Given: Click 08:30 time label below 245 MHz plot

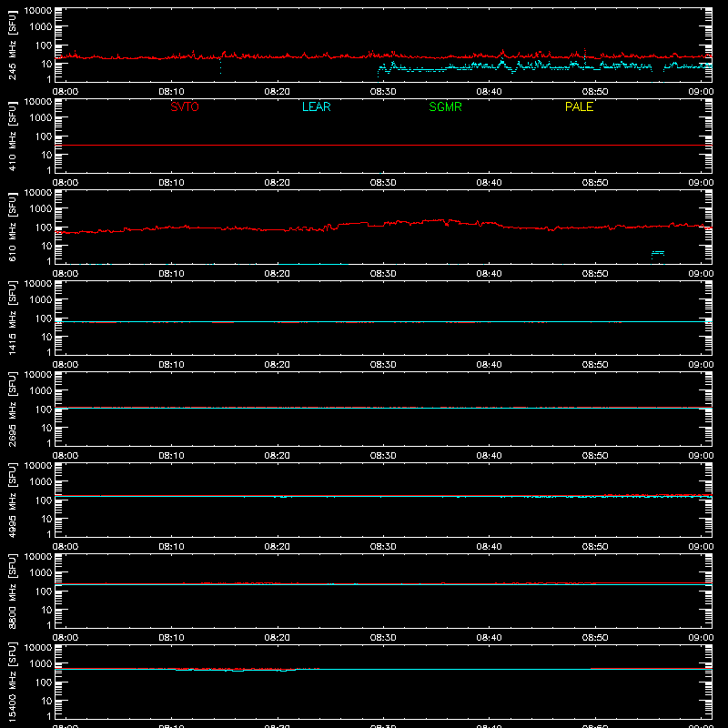Looking at the screenshot, I should click(383, 92).
